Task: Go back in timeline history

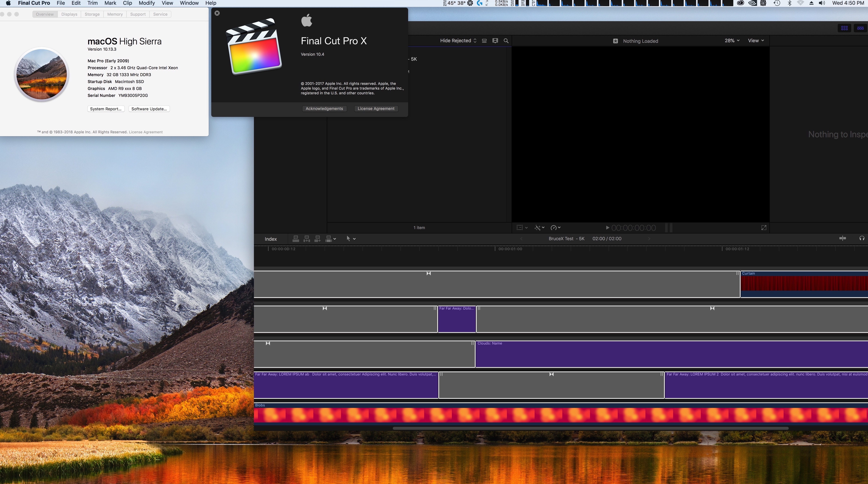Action: tap(521, 239)
